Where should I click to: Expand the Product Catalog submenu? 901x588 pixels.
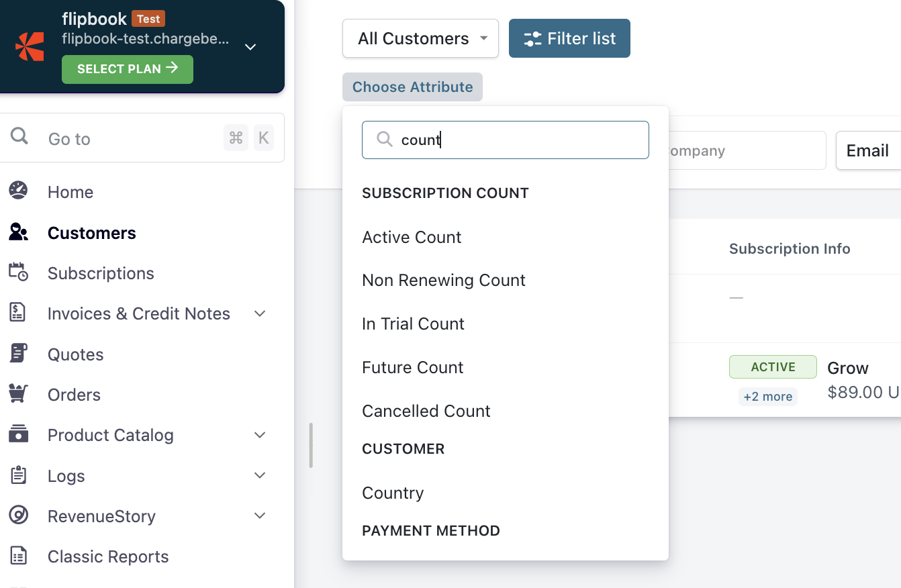(260, 435)
